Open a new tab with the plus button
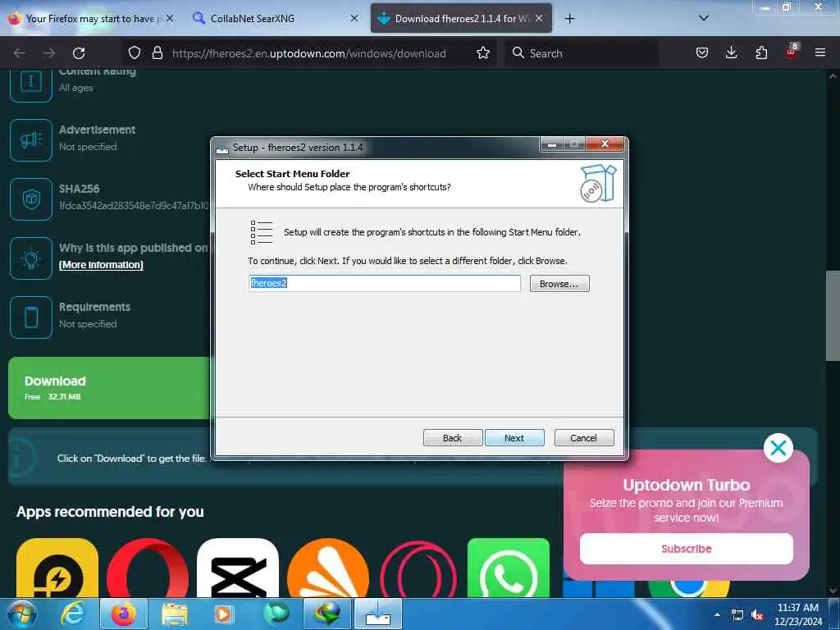Viewport: 840px width, 630px height. click(x=569, y=18)
